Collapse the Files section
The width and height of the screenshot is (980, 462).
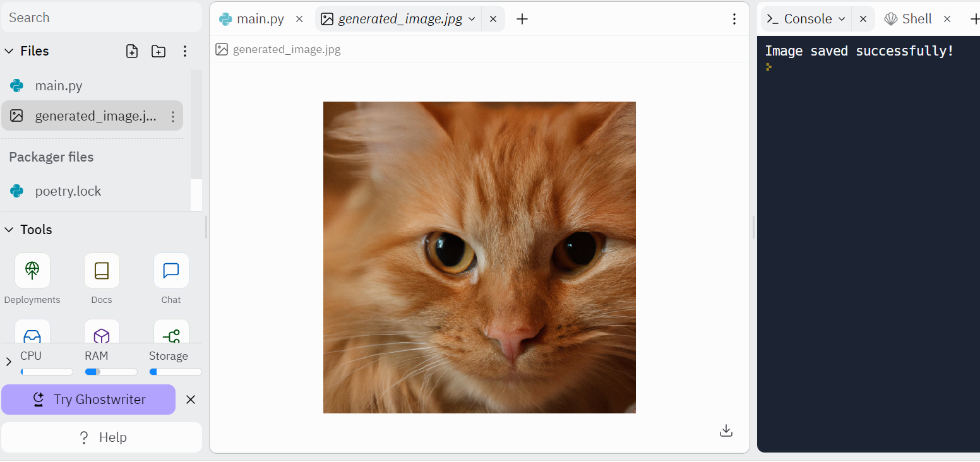[9, 51]
